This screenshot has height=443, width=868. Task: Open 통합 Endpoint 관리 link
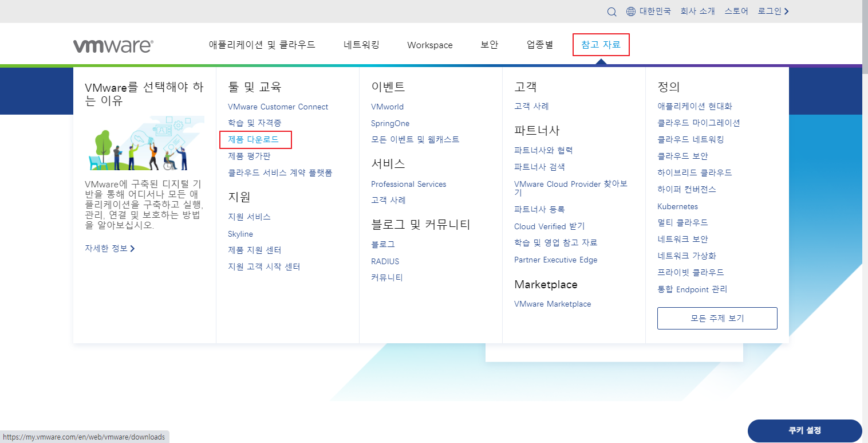click(692, 289)
